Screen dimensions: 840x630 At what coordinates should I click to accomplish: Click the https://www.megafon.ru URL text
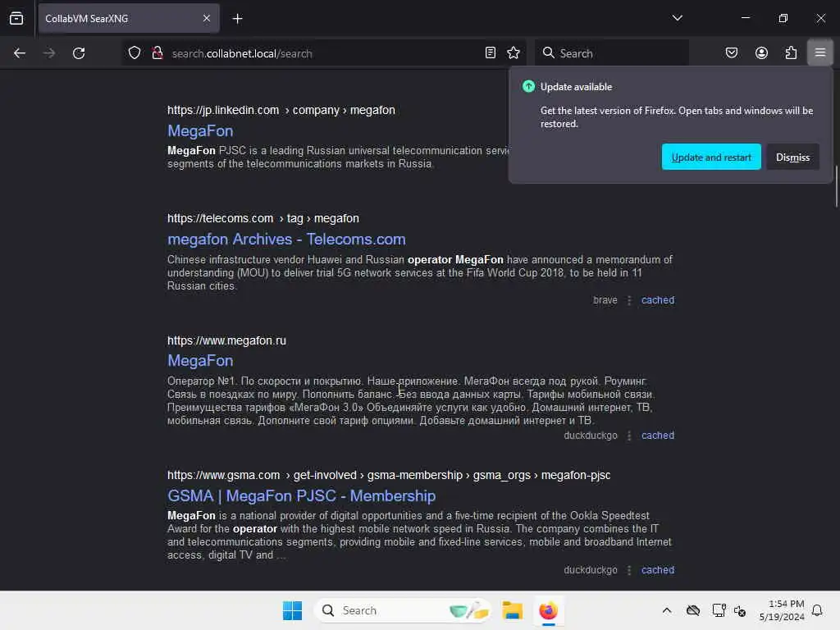point(226,340)
